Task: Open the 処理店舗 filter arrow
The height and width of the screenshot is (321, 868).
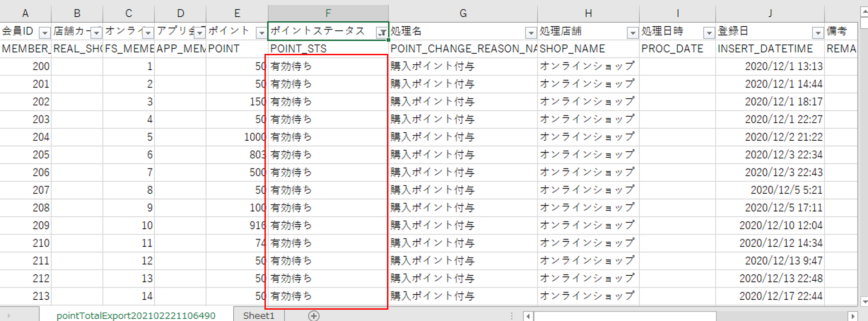Action: tap(632, 33)
